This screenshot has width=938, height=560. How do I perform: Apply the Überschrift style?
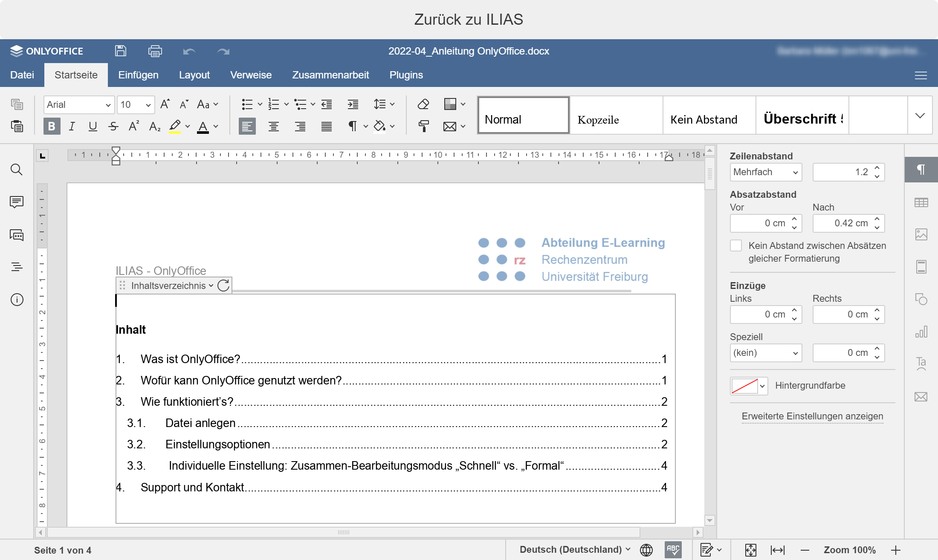point(802,115)
